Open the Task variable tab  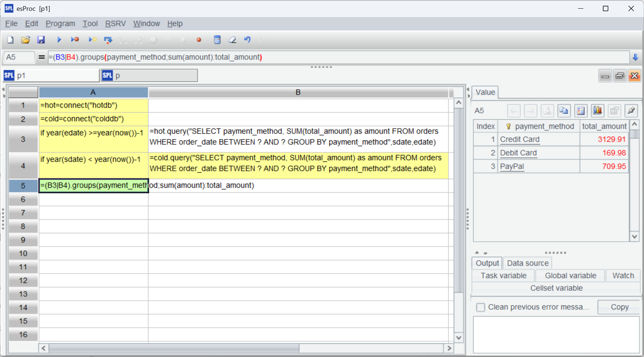point(503,276)
